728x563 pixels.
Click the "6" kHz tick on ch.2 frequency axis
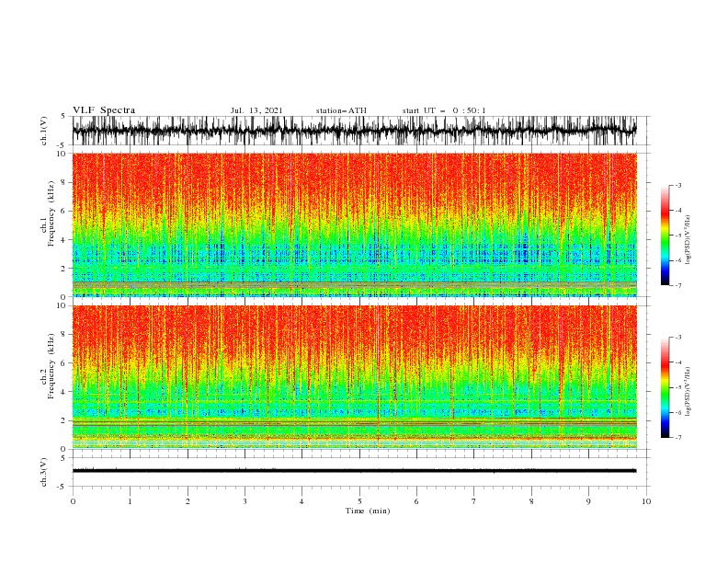tap(64, 363)
